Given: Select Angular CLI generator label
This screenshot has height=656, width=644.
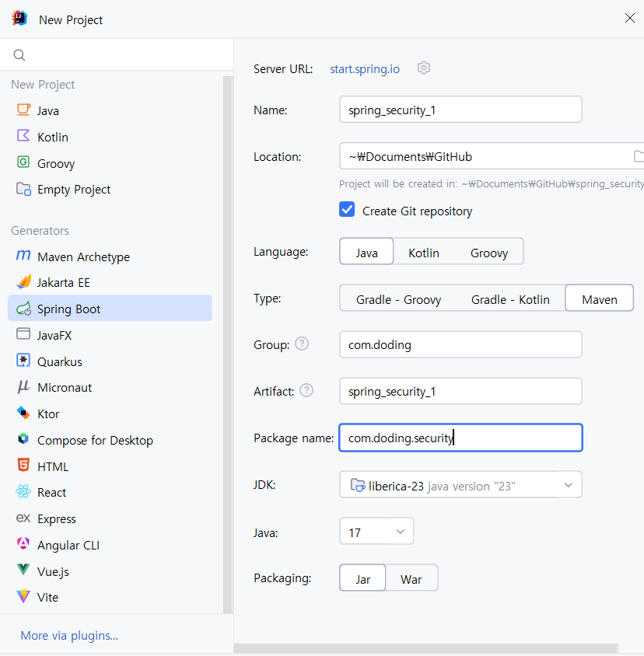Looking at the screenshot, I should point(68,545).
